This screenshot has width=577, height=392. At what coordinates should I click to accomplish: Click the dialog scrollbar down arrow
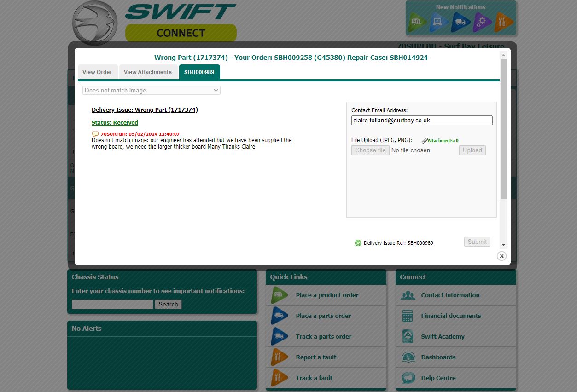click(x=503, y=245)
